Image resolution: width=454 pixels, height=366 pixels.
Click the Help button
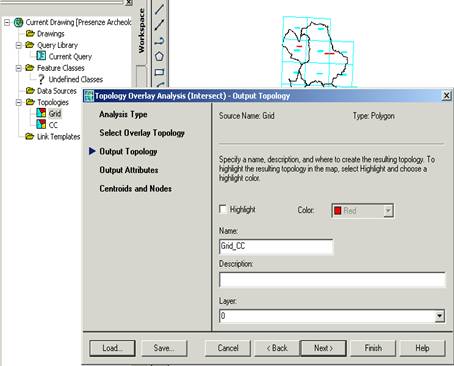click(422, 348)
